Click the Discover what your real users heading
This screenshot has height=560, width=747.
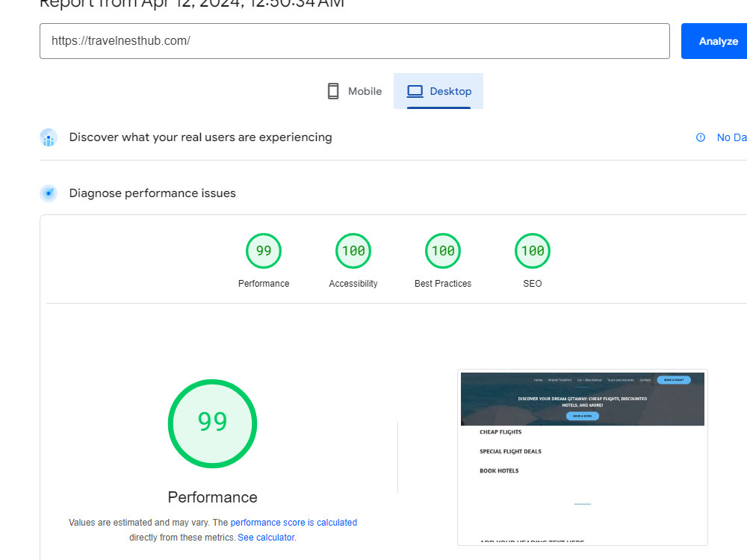(x=200, y=137)
